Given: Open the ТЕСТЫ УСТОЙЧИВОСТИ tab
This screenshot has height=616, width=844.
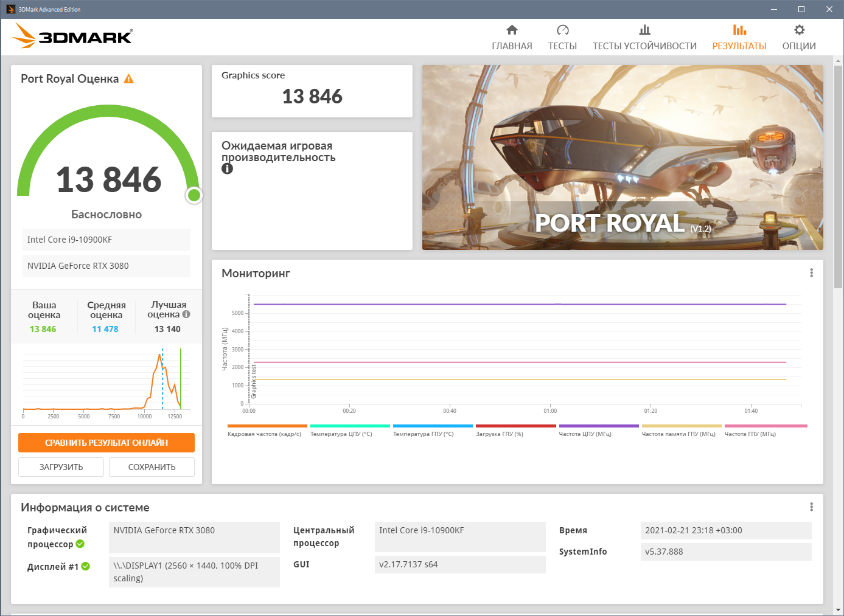Looking at the screenshot, I should (644, 38).
